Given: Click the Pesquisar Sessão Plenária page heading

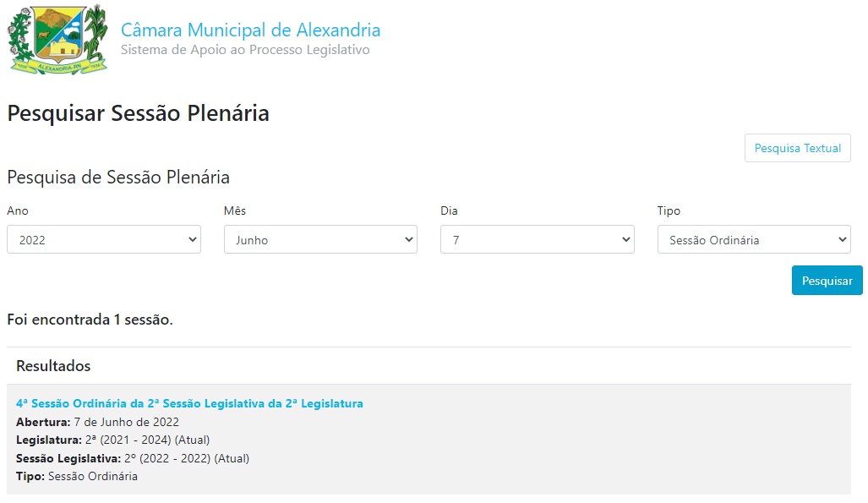Looking at the screenshot, I should click(138, 113).
